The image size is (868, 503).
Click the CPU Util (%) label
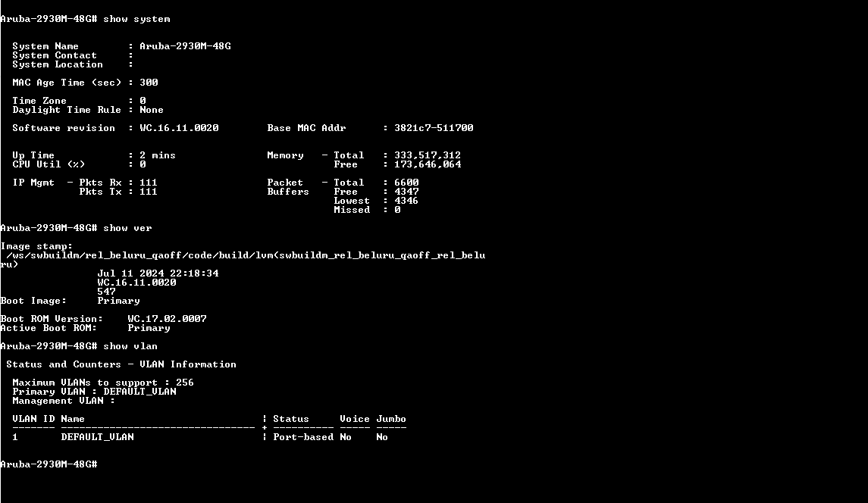pos(49,164)
